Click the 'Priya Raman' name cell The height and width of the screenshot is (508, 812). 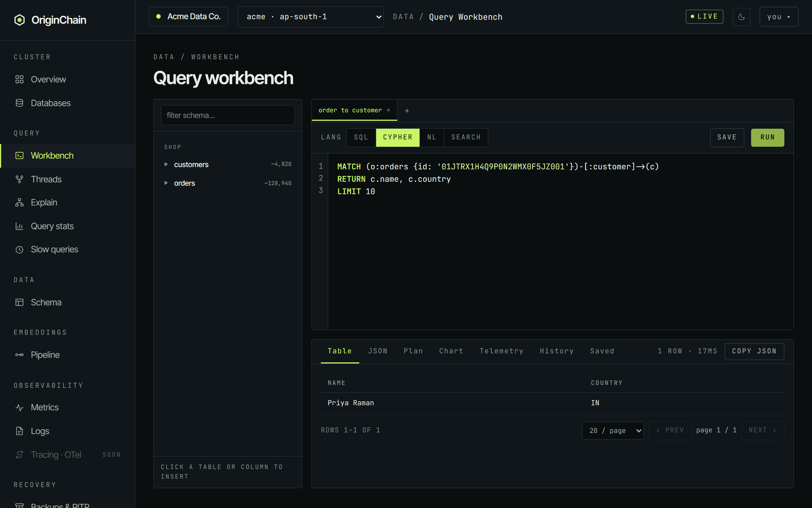[350, 403]
